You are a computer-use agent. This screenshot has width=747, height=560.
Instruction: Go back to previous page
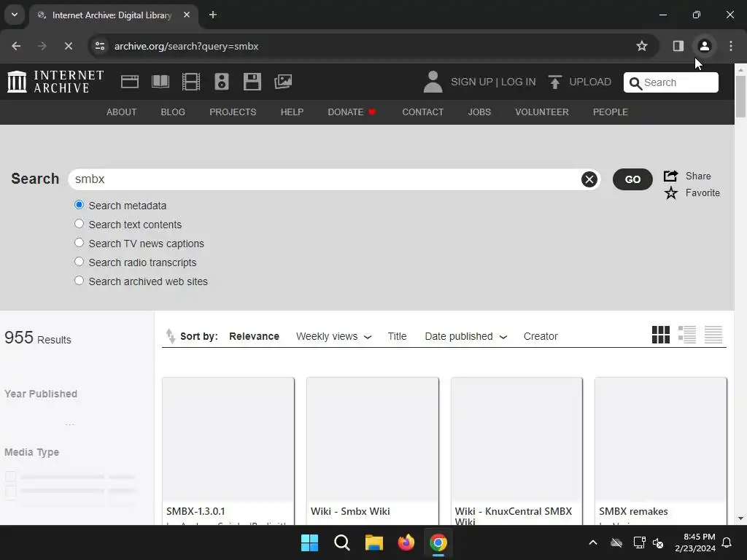[16, 46]
